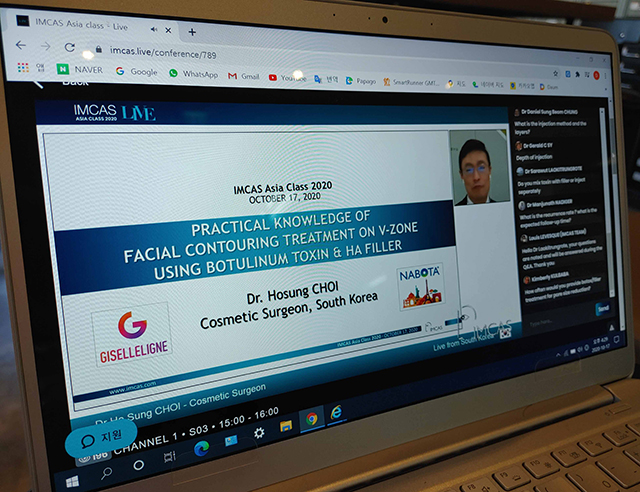Click the speaker webcam video thumbnail
Screen dimensions: 640x492
pyautogui.click(x=478, y=168)
